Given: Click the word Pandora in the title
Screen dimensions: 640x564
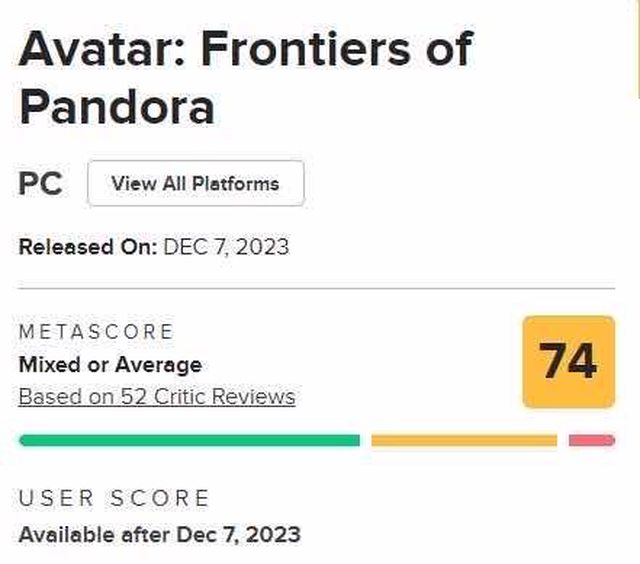Looking at the screenshot, I should click(117, 105).
